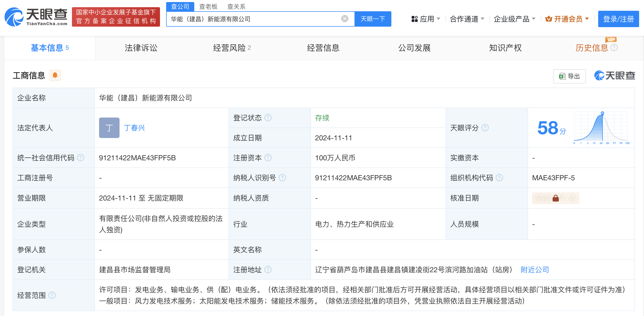Click the locked 核准日期 padlock icon
This screenshot has height=316, width=644.
(555, 198)
